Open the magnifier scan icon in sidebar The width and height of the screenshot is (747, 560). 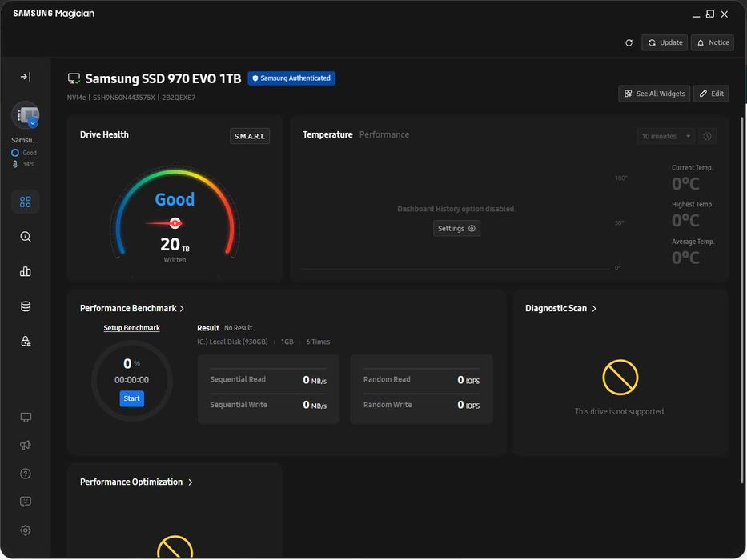tap(26, 237)
